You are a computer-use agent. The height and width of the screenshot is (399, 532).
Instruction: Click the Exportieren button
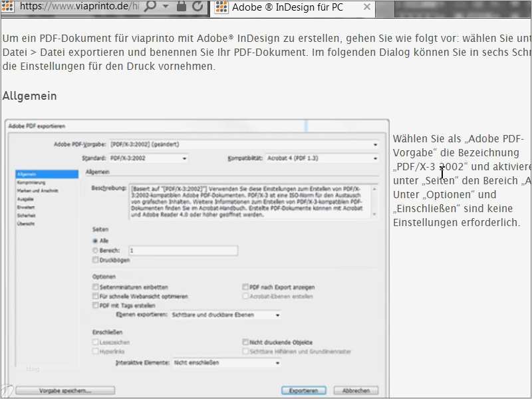click(x=304, y=390)
